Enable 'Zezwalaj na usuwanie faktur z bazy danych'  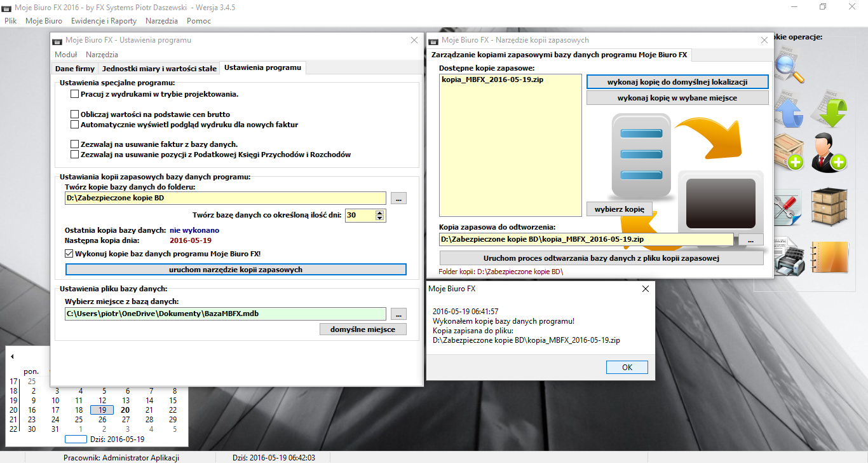click(x=75, y=144)
